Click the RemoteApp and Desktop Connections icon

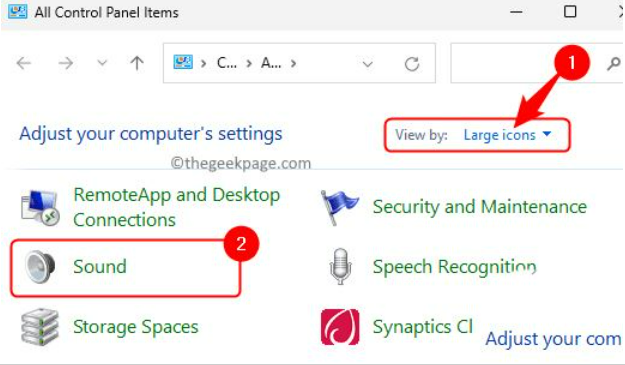tap(40, 207)
